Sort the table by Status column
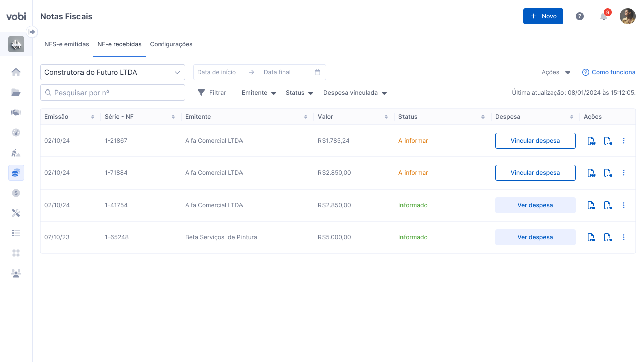 (x=483, y=117)
